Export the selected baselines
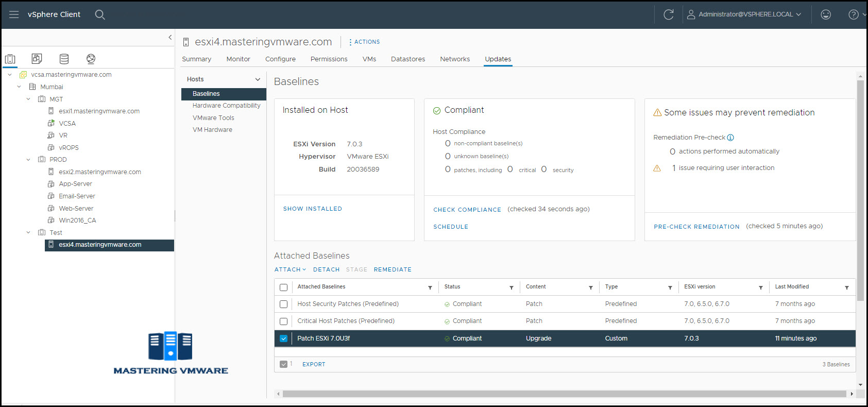868x407 pixels. [314, 364]
